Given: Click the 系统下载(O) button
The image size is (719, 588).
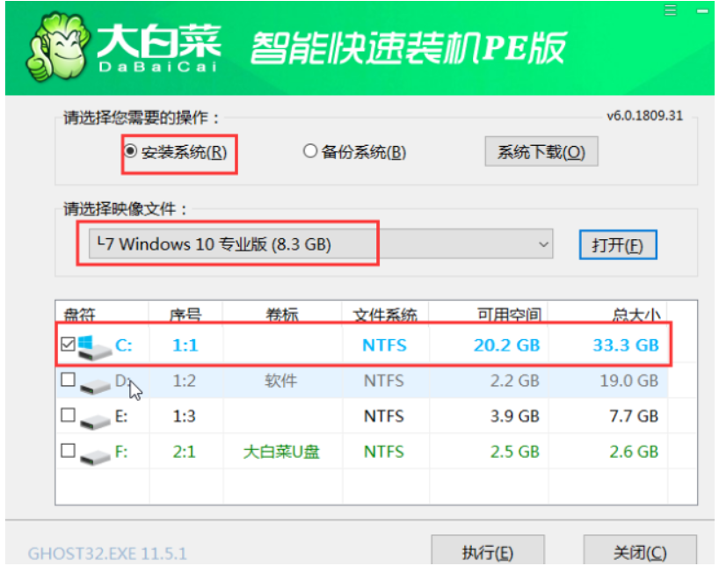Looking at the screenshot, I should click(541, 152).
